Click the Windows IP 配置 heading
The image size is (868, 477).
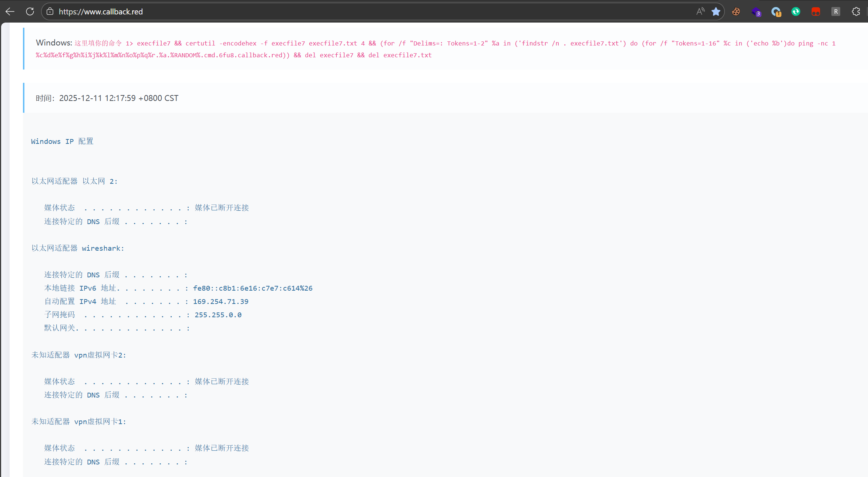62,141
